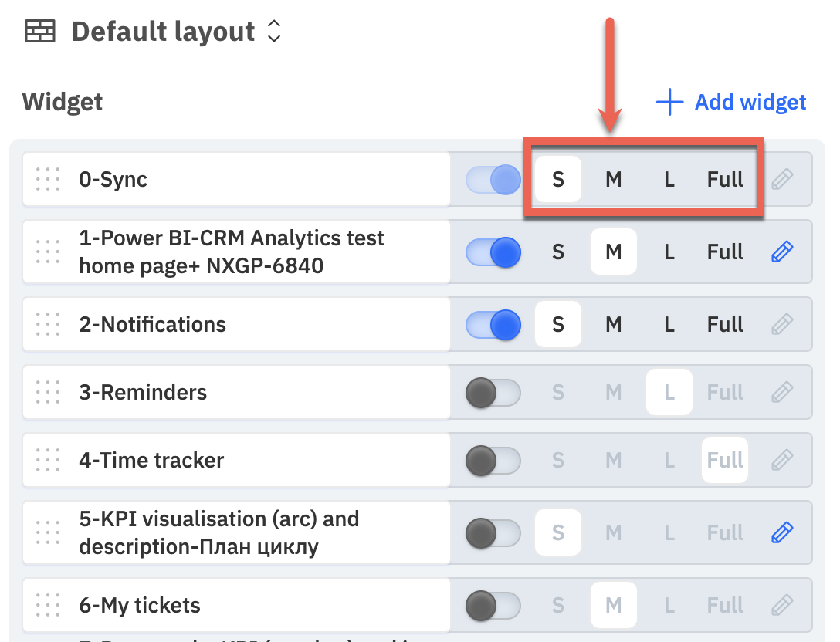
Task: Enable the 3-Reminders widget toggle
Action: tap(493, 393)
